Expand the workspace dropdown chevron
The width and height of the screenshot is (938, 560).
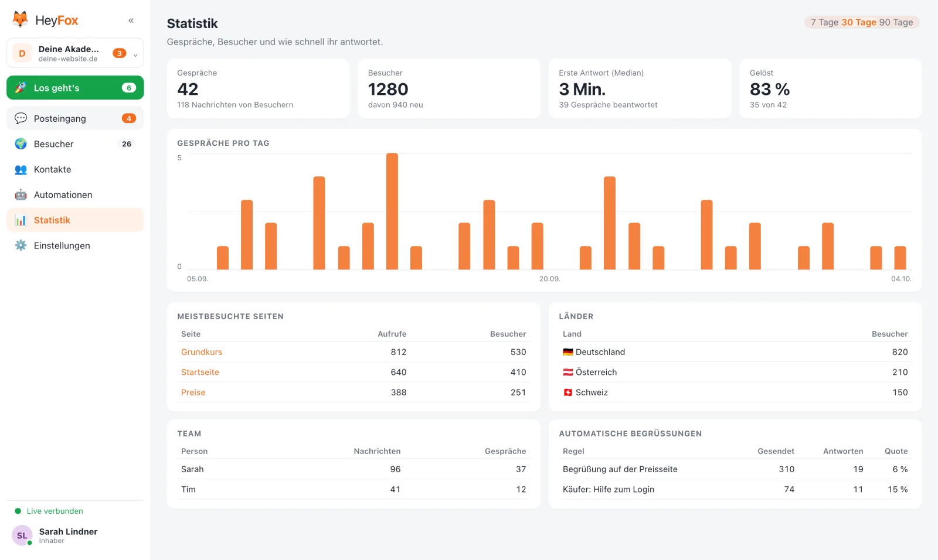click(135, 55)
